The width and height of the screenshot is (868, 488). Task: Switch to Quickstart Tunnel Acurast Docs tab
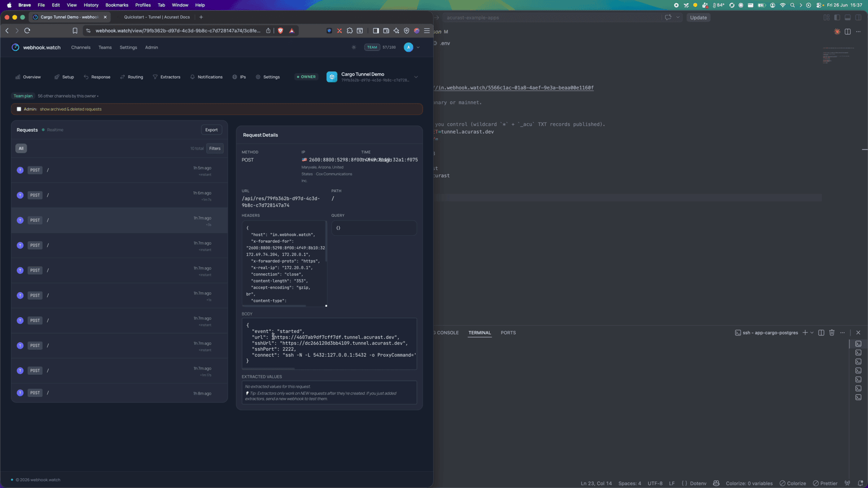coord(157,17)
